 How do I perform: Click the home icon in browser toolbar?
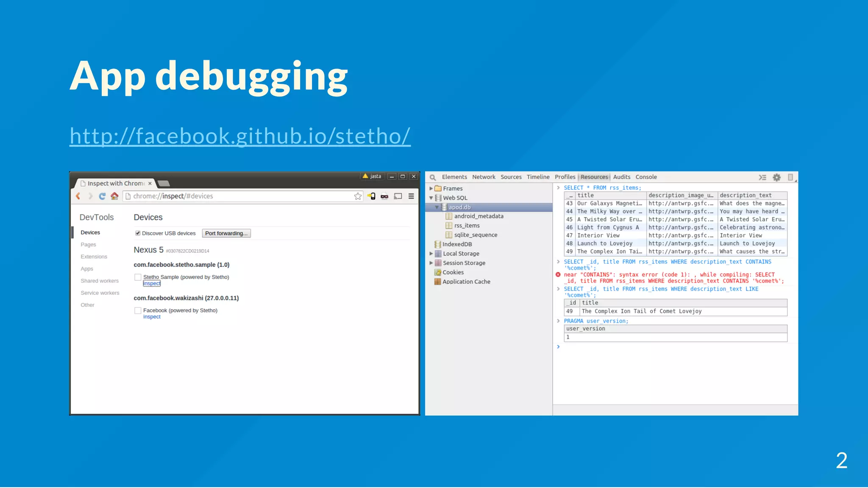114,196
